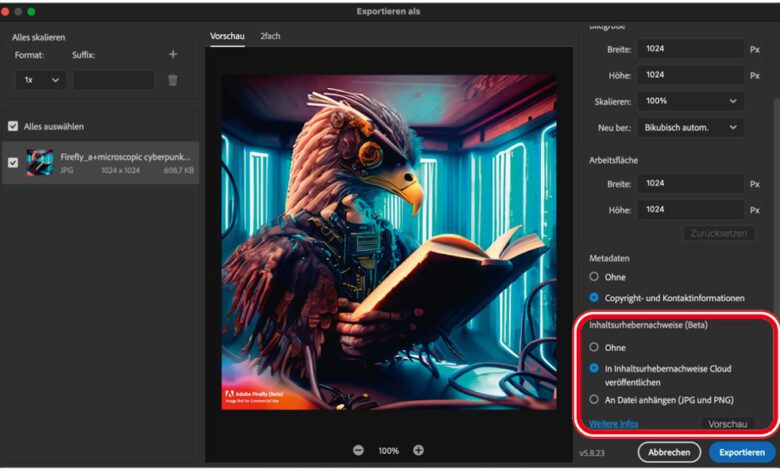Select 'An Datei anhängen (JPG und PNG)'
The height and width of the screenshot is (470, 780).
pos(594,399)
